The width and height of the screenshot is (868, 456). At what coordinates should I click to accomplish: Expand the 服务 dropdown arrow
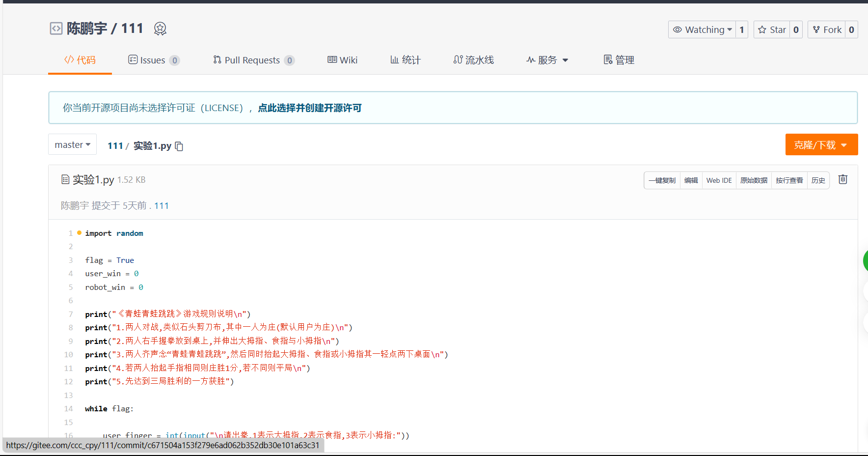(565, 60)
